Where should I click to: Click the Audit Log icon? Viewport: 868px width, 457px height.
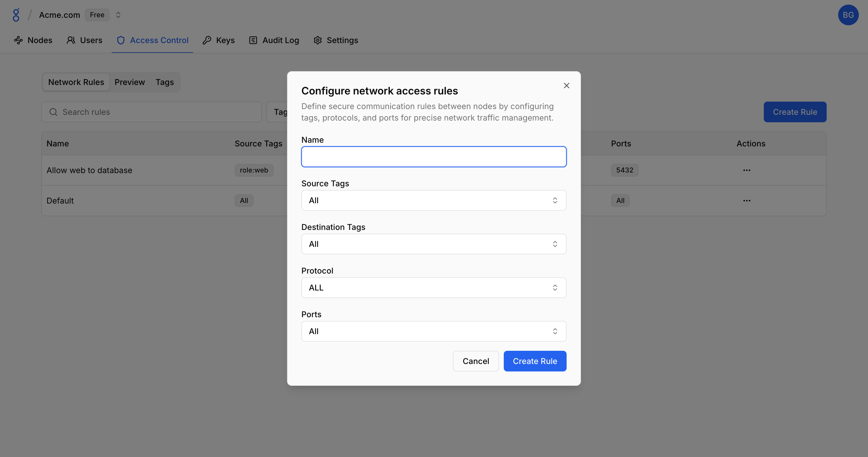coord(253,40)
